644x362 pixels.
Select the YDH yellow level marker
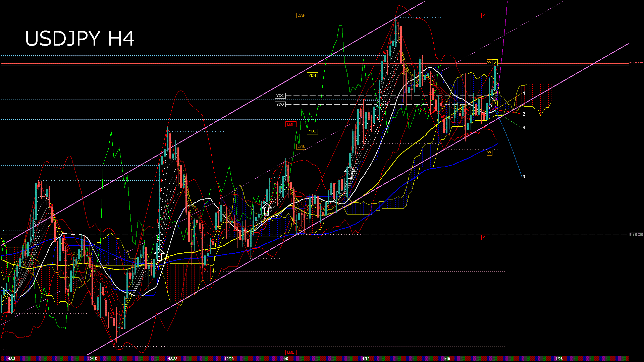313,75
